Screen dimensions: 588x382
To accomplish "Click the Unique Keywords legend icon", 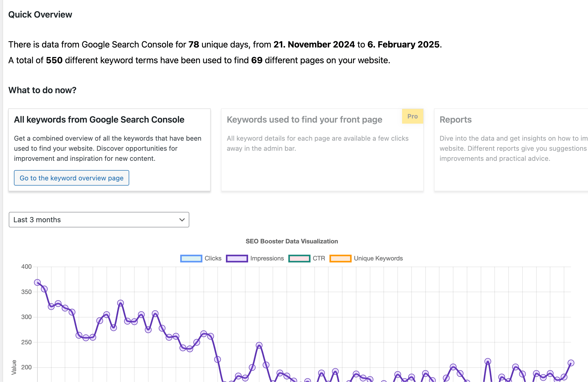I will tap(341, 258).
